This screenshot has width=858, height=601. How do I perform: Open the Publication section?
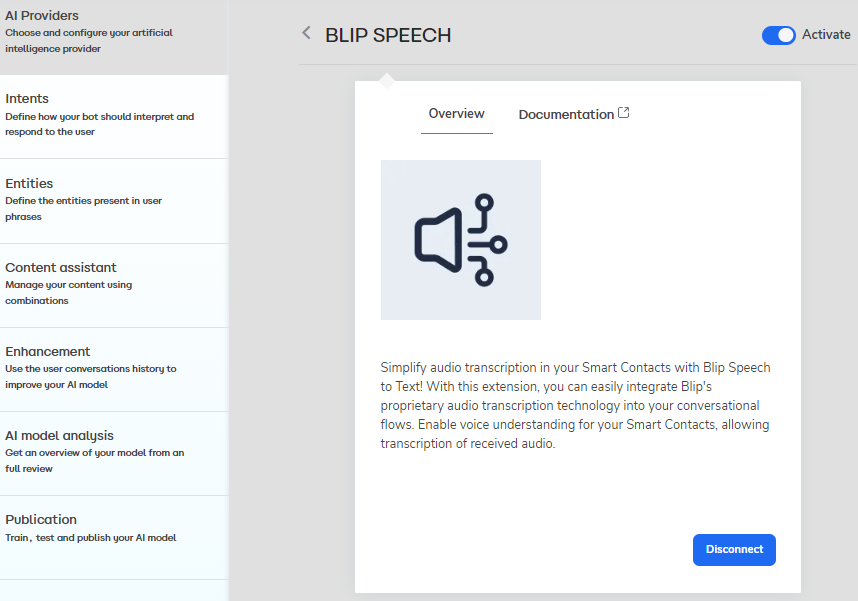[41, 519]
